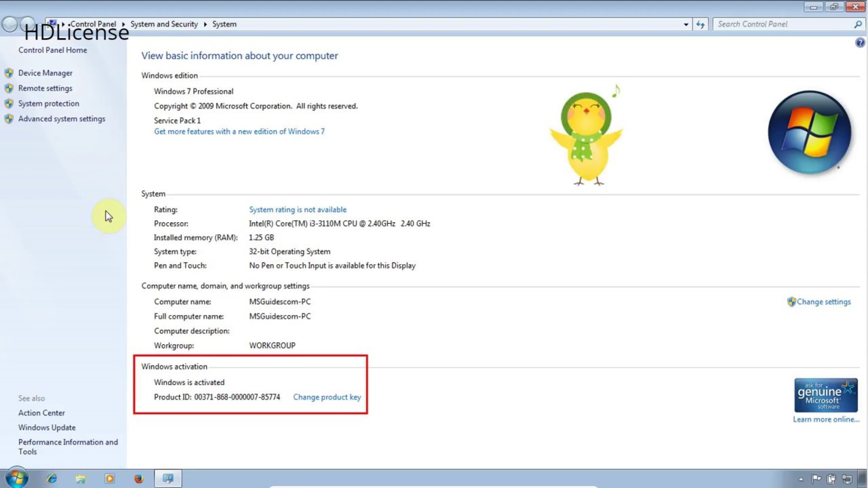This screenshot has width=868, height=488.
Task: Click the shield icon next to Change settings
Action: click(x=792, y=301)
